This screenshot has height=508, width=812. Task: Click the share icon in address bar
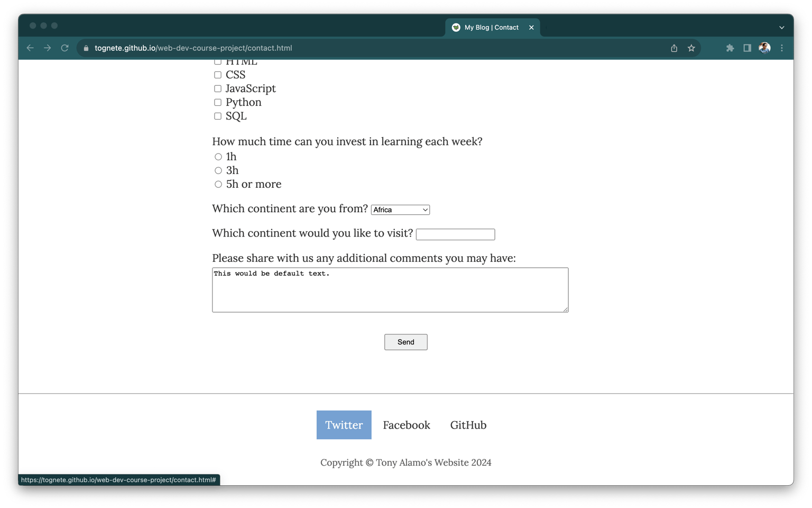pyautogui.click(x=674, y=48)
